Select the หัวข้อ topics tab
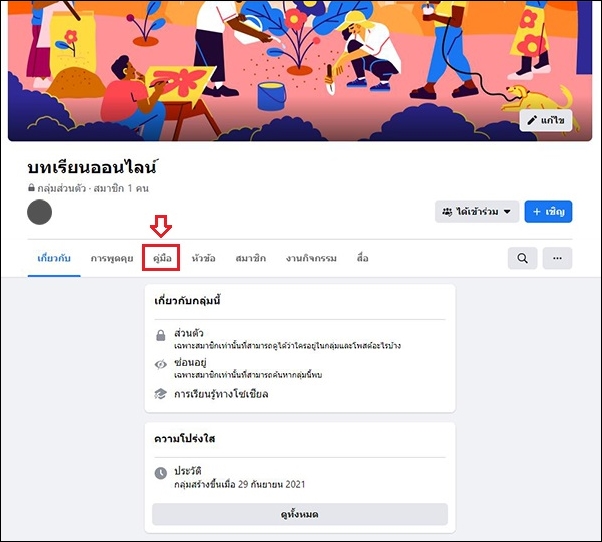Screen dimensions: 602x542 click(x=203, y=258)
